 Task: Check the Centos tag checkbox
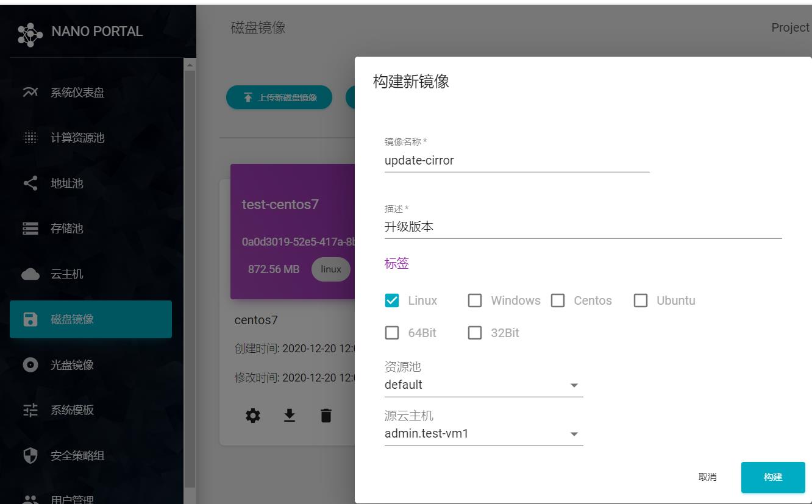(558, 300)
